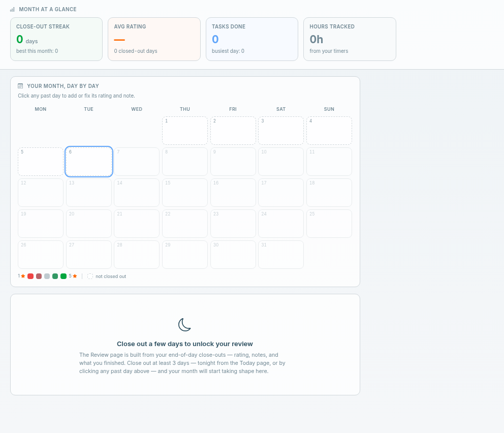Click the crescent moon icon

pos(185,325)
